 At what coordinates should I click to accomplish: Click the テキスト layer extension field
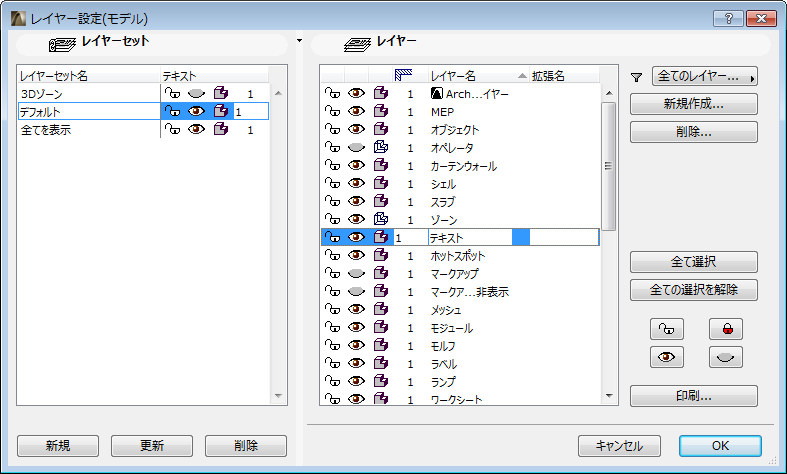point(564,238)
